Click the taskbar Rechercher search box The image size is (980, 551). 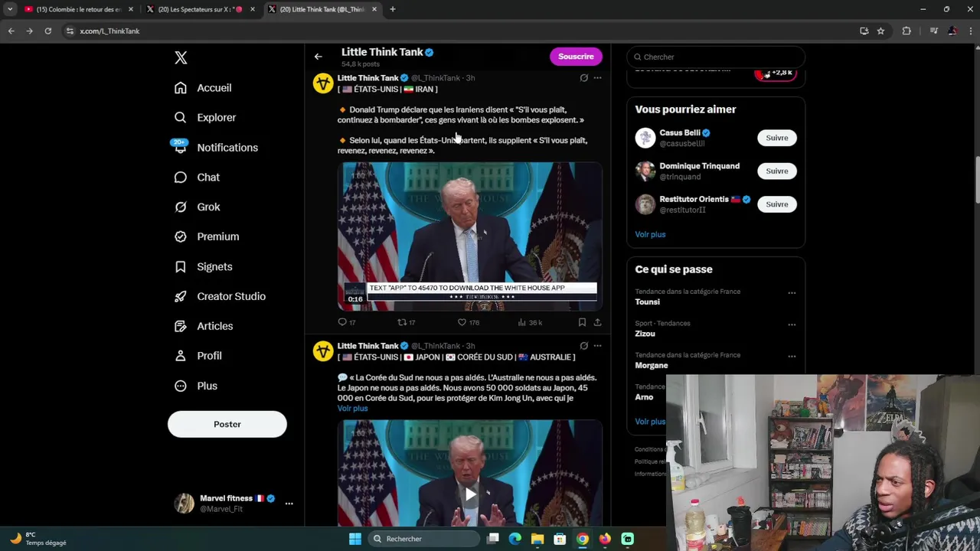tap(423, 539)
